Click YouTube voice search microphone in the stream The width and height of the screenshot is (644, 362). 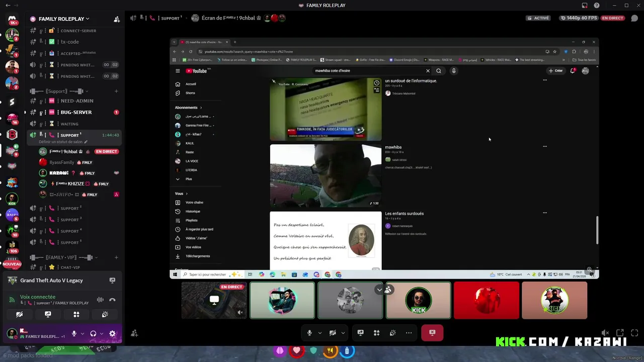(x=453, y=71)
